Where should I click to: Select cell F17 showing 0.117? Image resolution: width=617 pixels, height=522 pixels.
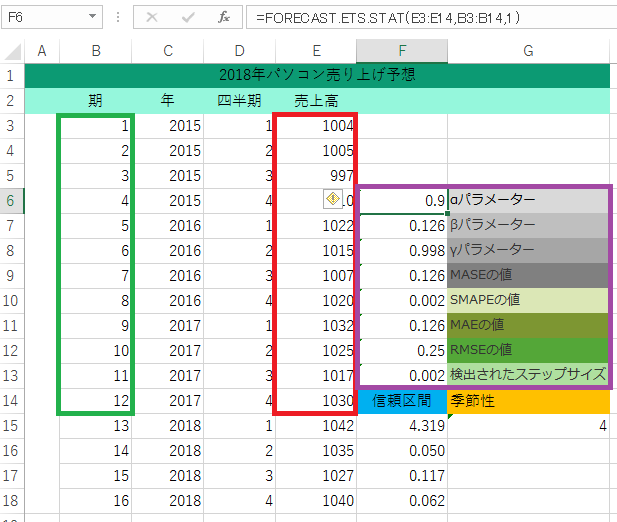[x=402, y=476]
